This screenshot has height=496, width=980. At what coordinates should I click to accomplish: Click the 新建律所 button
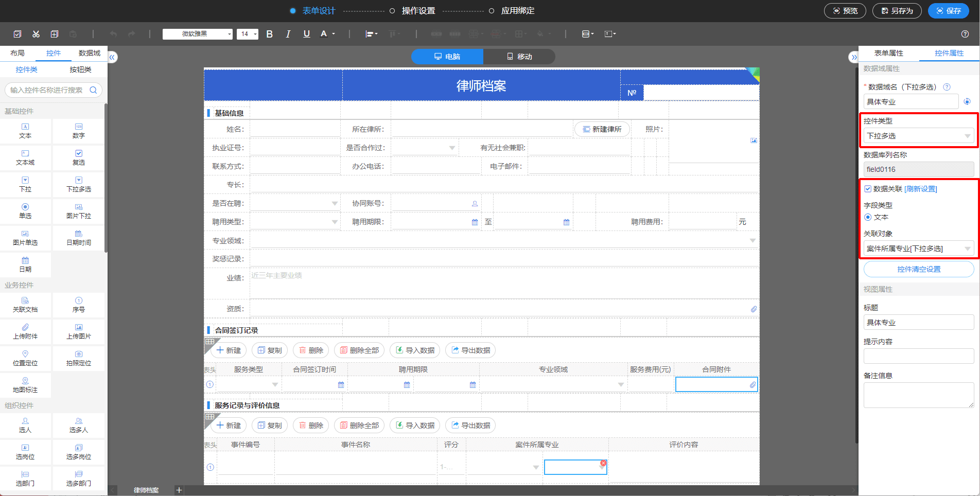tap(602, 129)
